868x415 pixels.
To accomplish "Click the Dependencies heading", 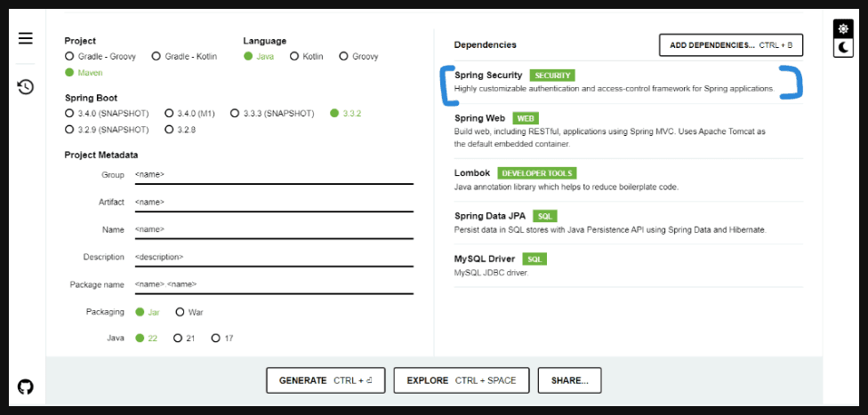I will pos(485,44).
